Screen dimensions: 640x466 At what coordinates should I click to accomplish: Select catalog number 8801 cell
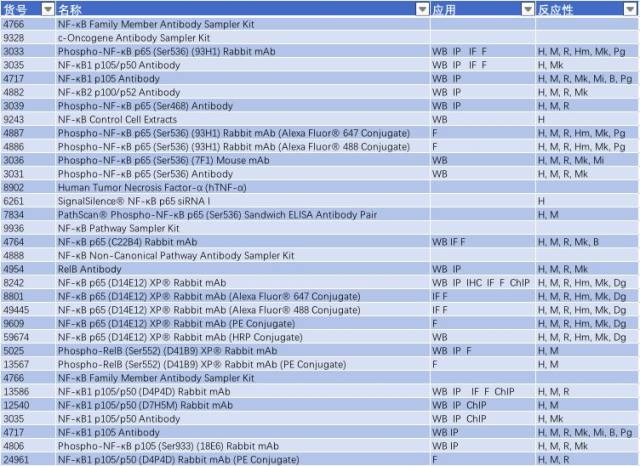[x=28, y=296]
